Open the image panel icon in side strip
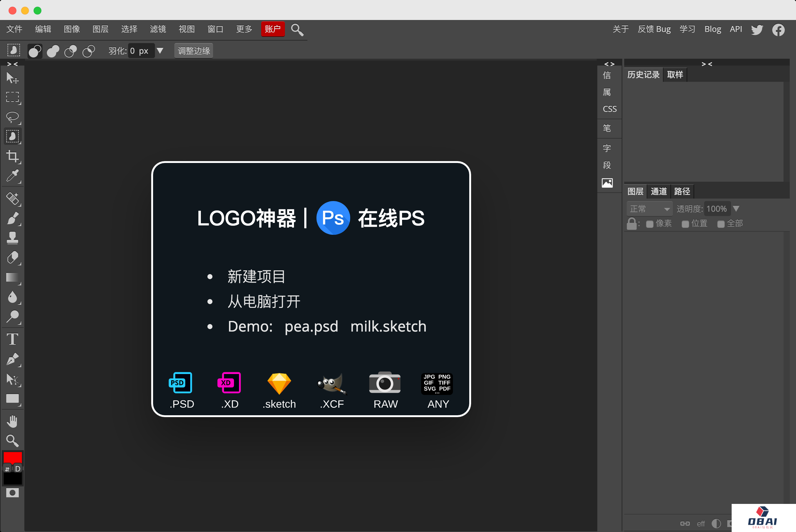 click(607, 183)
